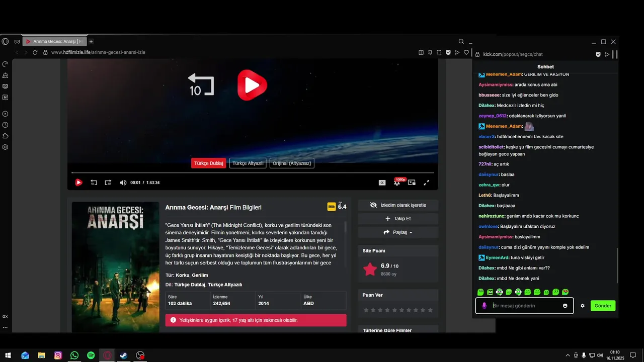644x362 pixels.
Task: Send message with Gönder button
Action: [603, 306]
